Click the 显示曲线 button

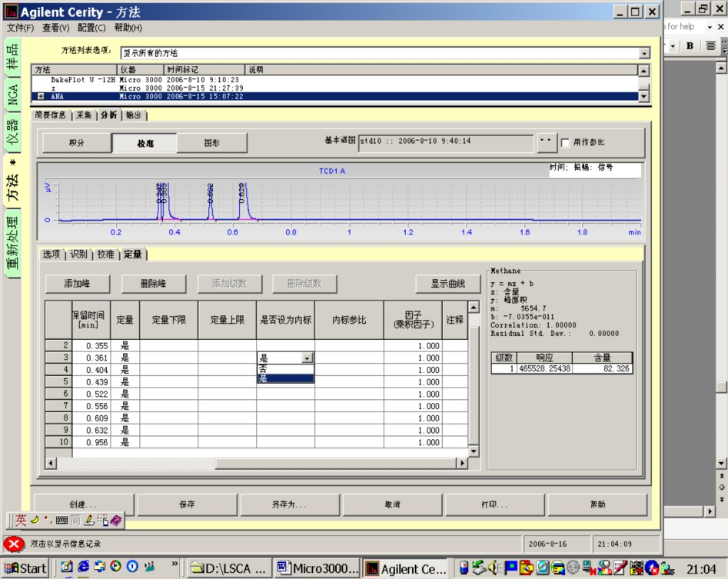point(447,284)
